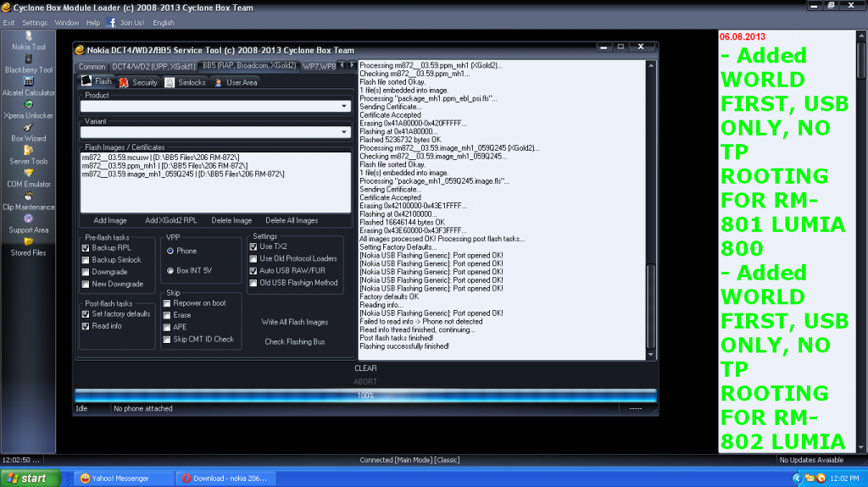The height and width of the screenshot is (487, 868).
Task: Open the Nokia Tool module icon
Action: [29, 36]
